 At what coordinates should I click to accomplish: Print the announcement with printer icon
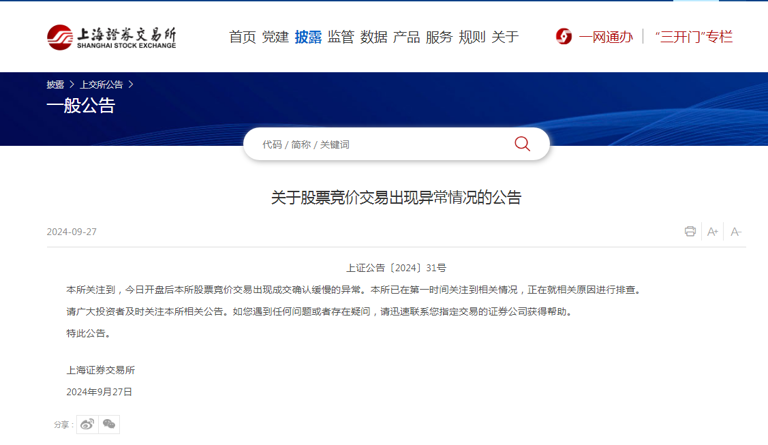click(690, 232)
